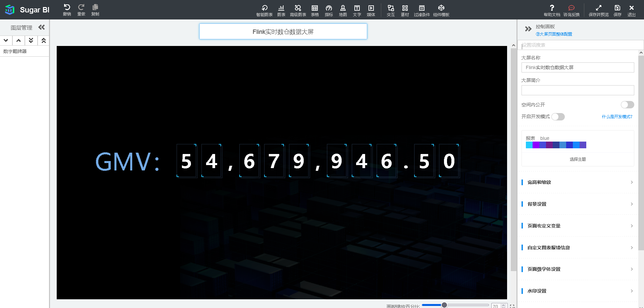This screenshot has width=644, height=308.
Task: Click the Copy (复制) icon
Action: pos(95,10)
